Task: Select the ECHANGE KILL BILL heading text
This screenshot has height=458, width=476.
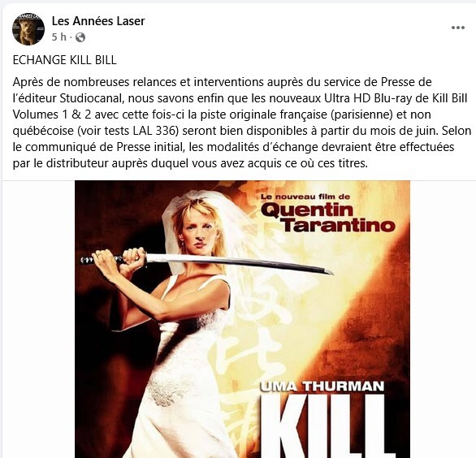Action: click(65, 60)
